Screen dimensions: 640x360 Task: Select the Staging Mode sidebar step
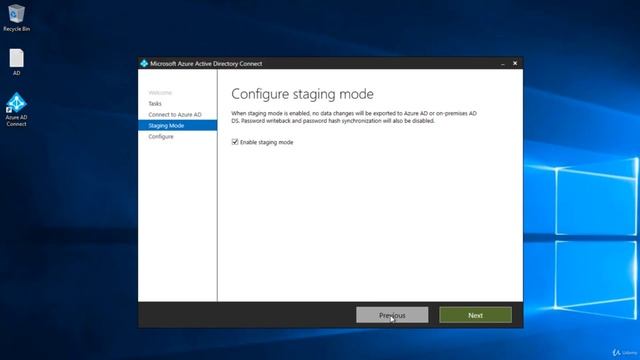coord(178,125)
